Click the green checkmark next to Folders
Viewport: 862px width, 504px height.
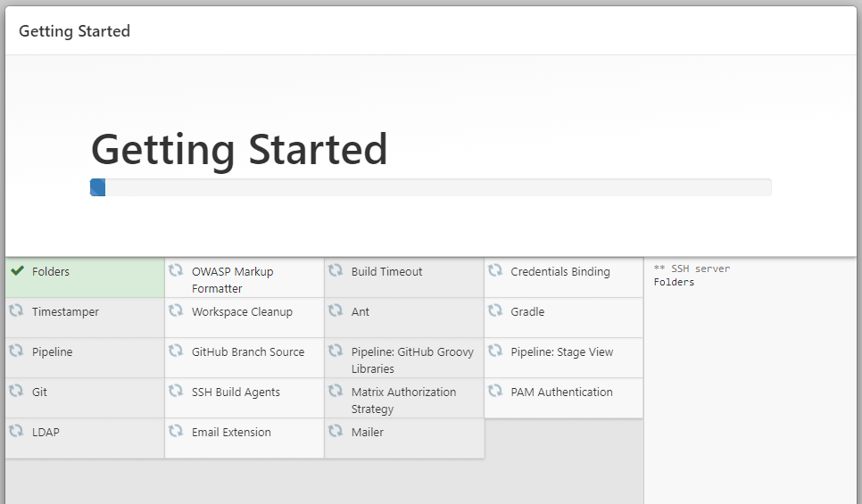pos(18,270)
